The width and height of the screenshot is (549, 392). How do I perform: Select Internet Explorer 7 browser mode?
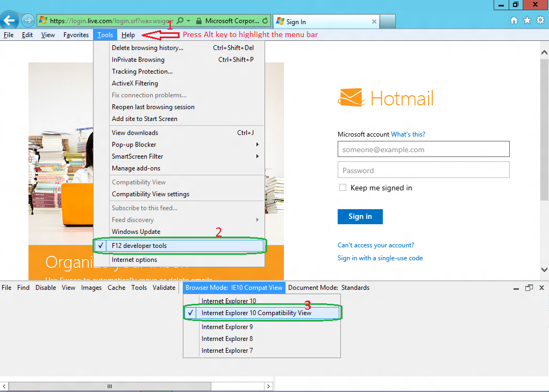coord(262,351)
